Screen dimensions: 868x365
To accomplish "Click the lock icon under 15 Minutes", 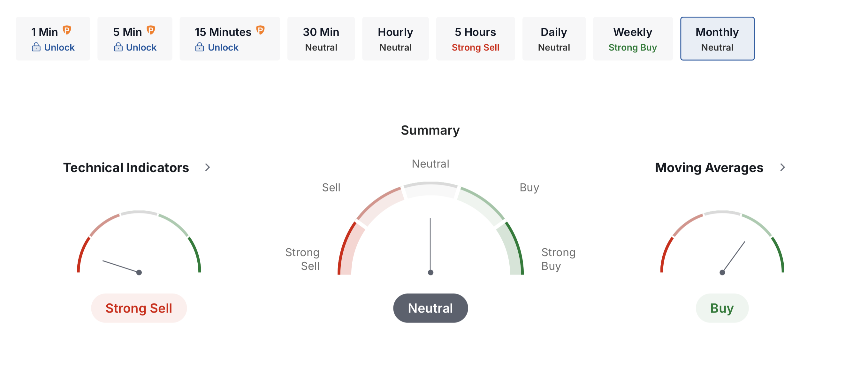I will 200,47.
